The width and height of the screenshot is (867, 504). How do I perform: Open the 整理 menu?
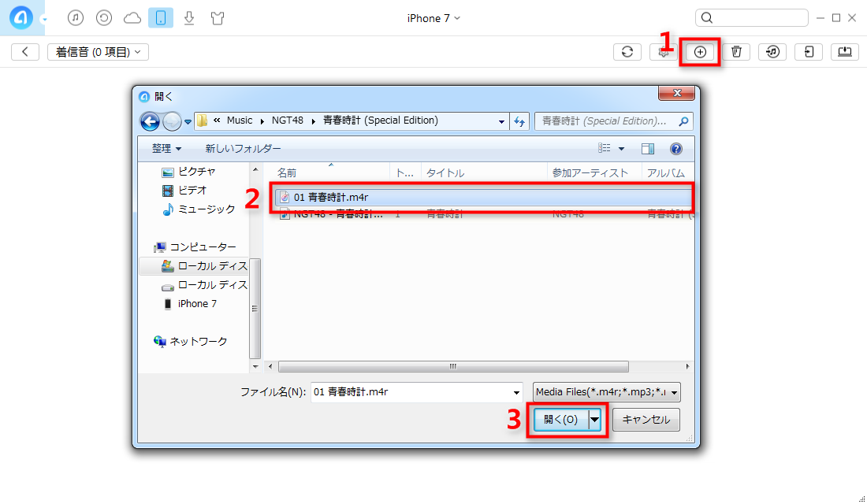166,149
